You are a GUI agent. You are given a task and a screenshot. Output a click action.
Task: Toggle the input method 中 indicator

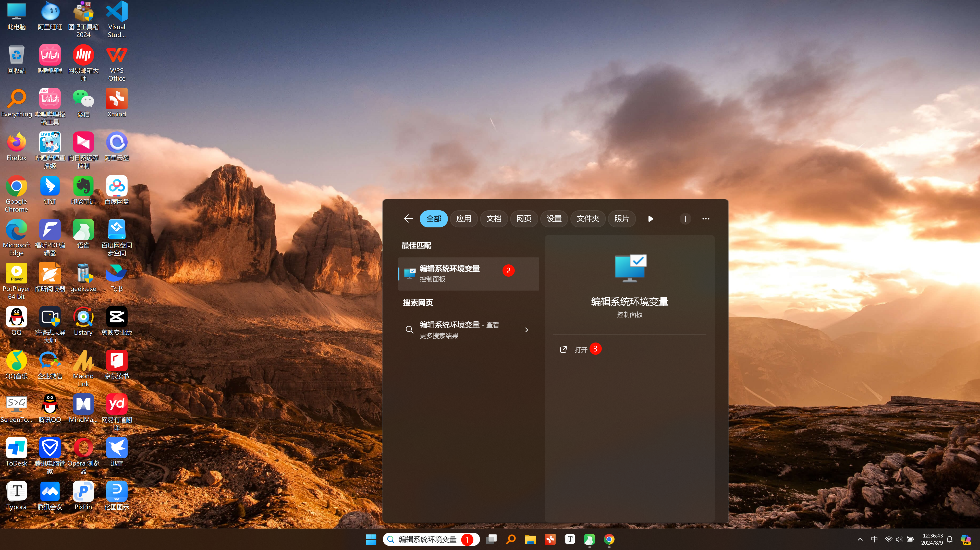point(874,539)
